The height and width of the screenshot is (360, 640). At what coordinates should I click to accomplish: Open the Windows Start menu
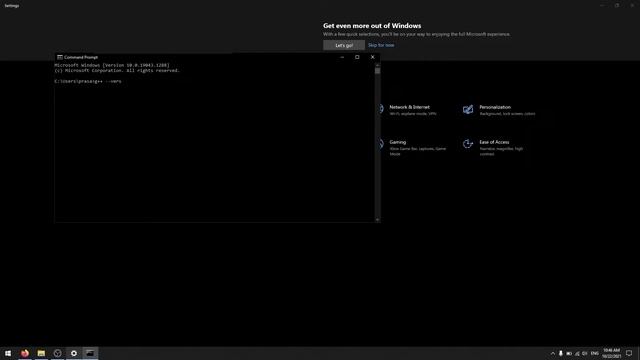(8, 353)
